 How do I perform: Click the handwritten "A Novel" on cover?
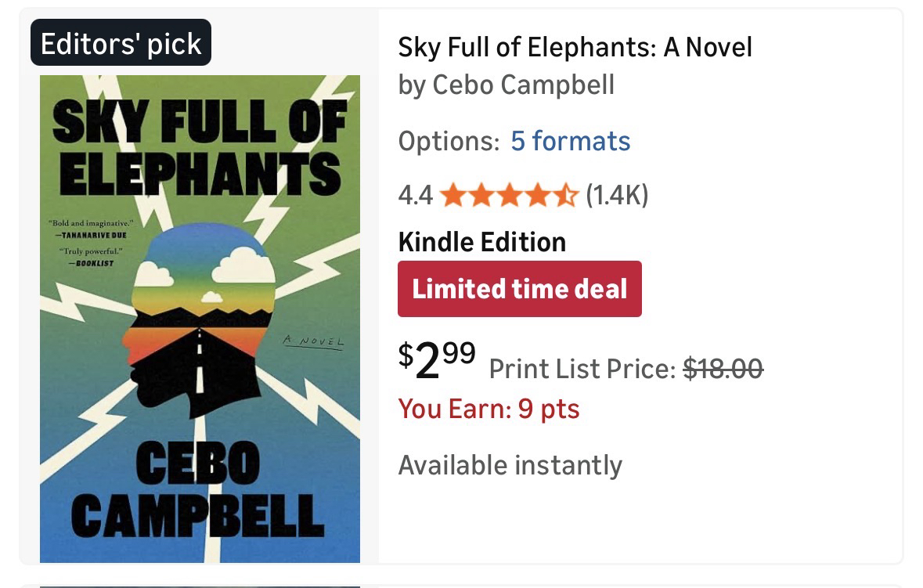pyautogui.click(x=313, y=342)
